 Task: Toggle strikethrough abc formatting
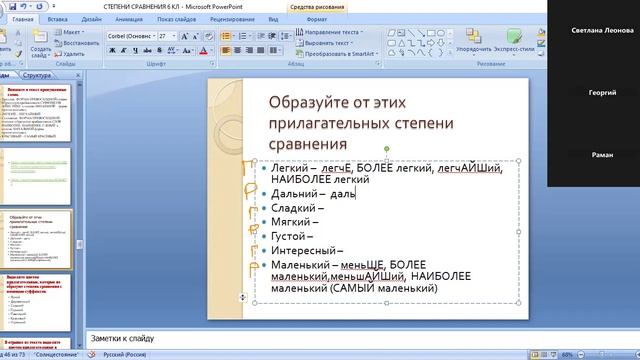tap(147, 51)
